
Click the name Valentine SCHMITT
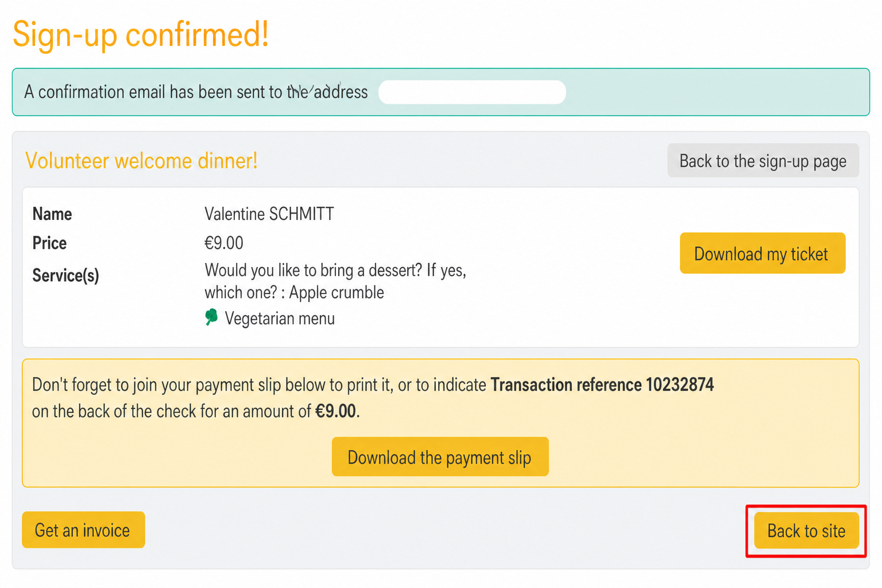(x=269, y=214)
